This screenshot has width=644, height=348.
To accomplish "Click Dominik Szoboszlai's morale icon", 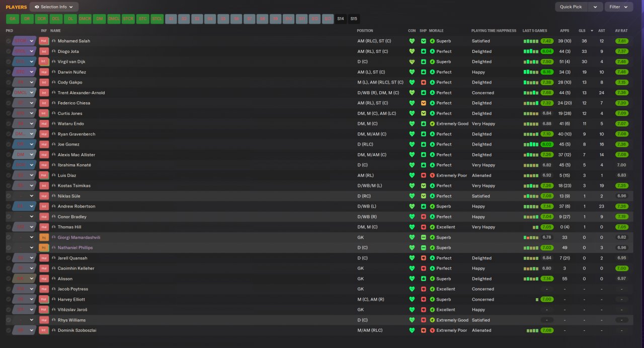I will click(x=432, y=330).
